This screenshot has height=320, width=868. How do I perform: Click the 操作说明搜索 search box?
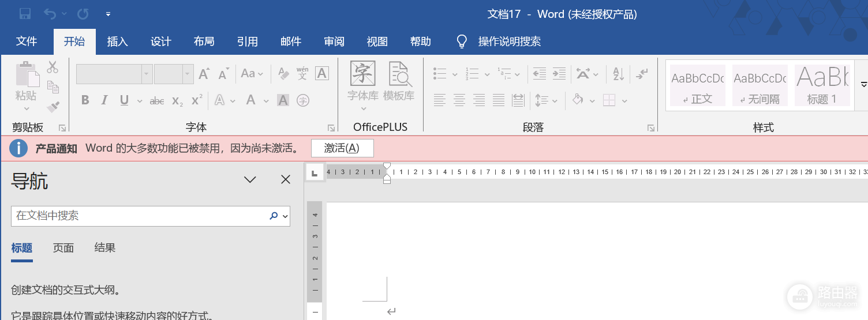(510, 42)
